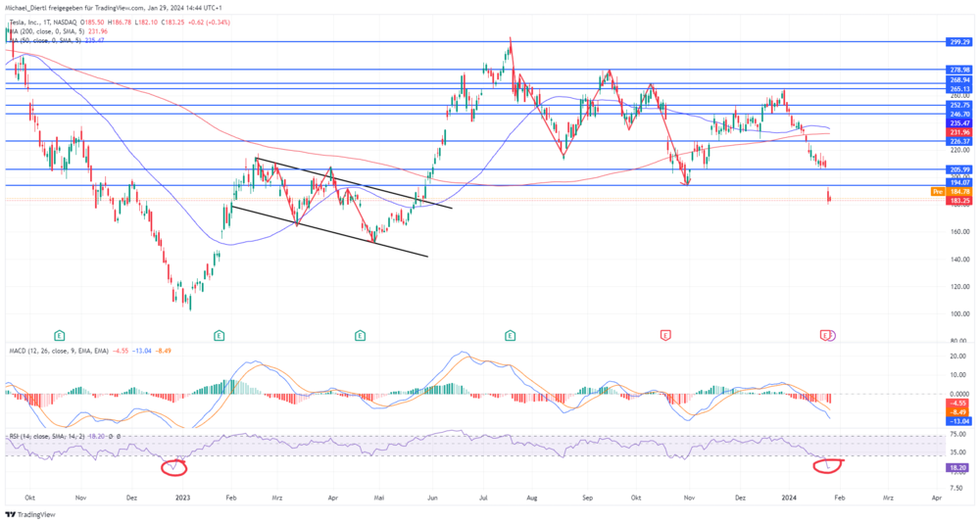Select the 265.13 price level label
The height and width of the screenshot is (524, 980).
(958, 89)
